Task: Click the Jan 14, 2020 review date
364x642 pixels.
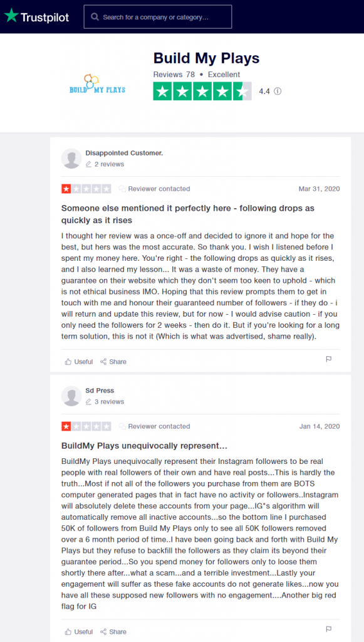Action: (320, 426)
